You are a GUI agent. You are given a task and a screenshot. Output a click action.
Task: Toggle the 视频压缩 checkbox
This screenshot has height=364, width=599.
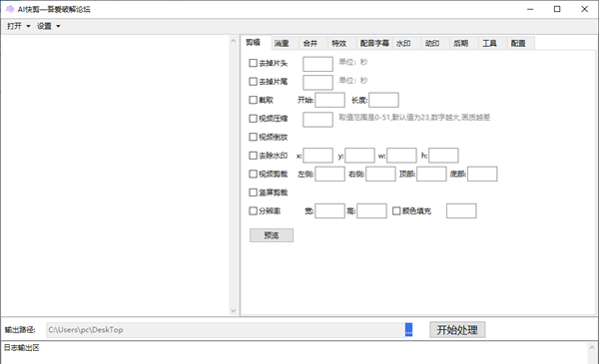click(253, 119)
